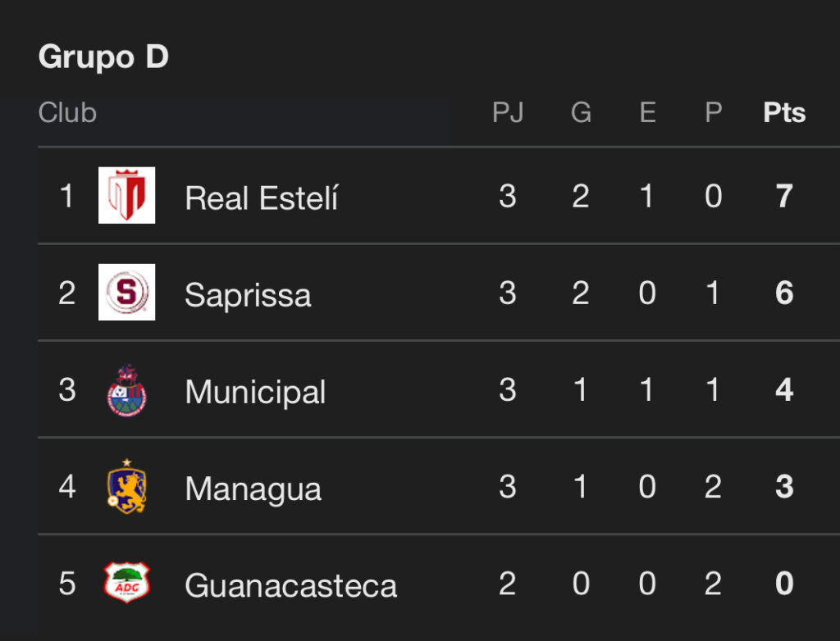Screen dimensions: 840x641
Task: Click Guanacasteca's 0 points value
Action: pos(784,584)
